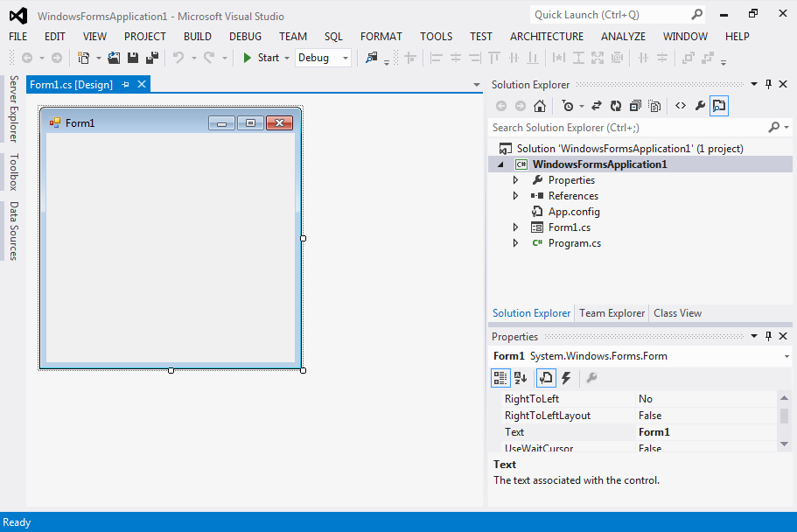Click the Save All toolbar icon
Image resolution: width=797 pixels, height=532 pixels.
coord(152,58)
